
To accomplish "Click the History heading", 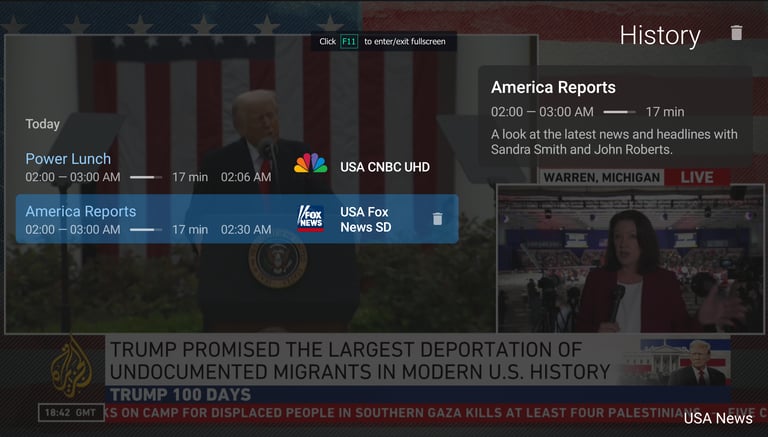I will pos(660,36).
